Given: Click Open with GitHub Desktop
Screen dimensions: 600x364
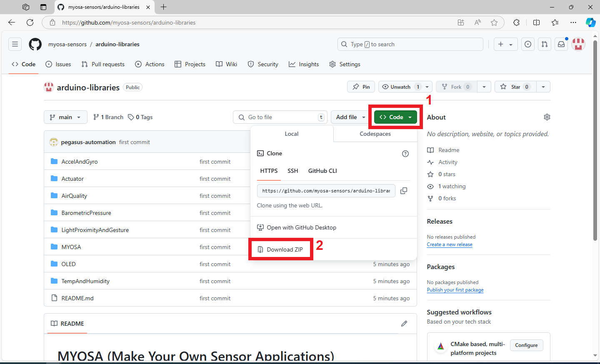Looking at the screenshot, I should (x=297, y=227).
